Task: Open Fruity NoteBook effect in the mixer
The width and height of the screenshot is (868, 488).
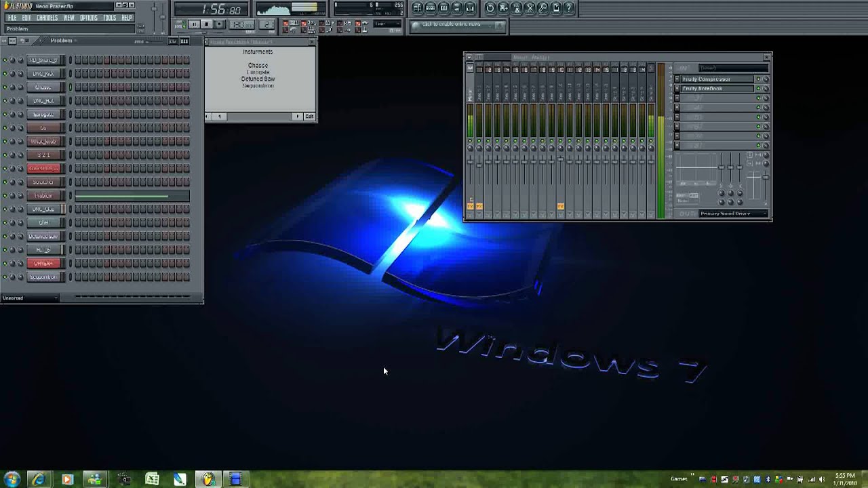Action: tap(717, 89)
